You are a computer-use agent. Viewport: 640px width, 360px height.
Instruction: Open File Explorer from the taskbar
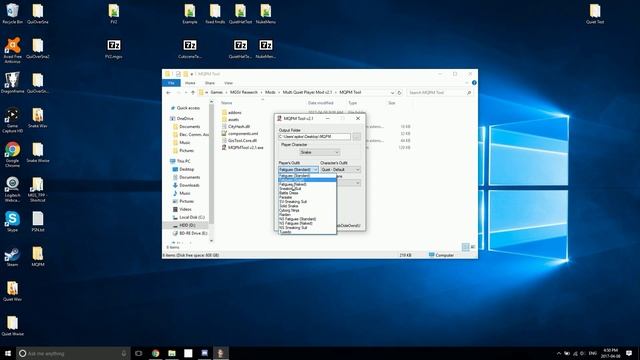coord(172,353)
